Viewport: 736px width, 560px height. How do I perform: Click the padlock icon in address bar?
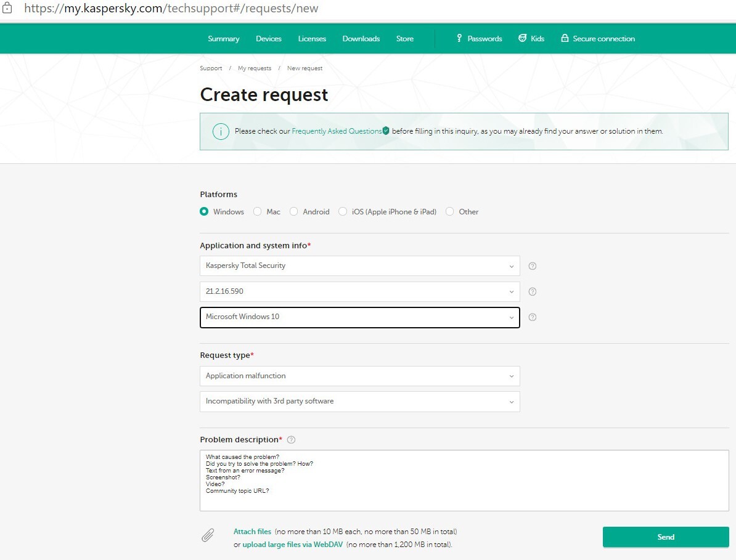click(x=7, y=9)
